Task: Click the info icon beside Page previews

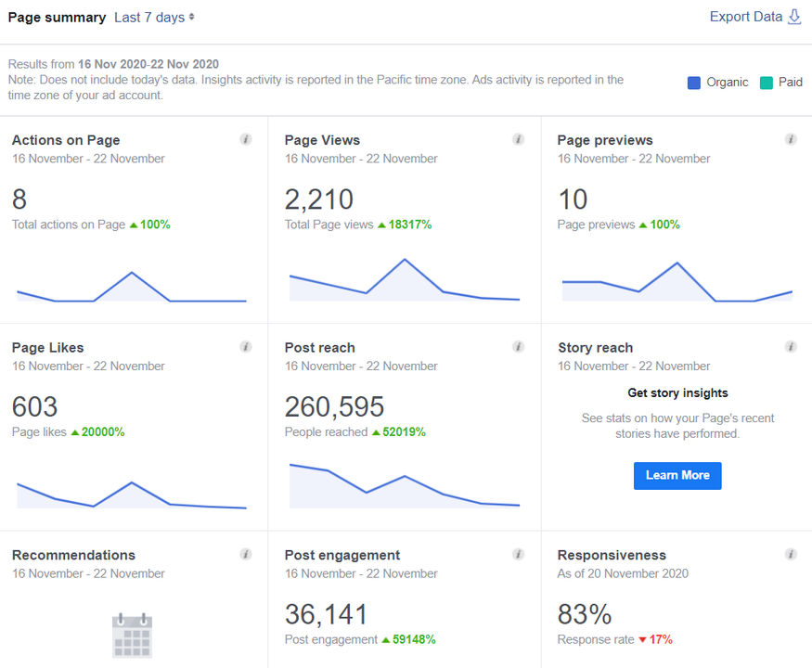Action: [791, 139]
